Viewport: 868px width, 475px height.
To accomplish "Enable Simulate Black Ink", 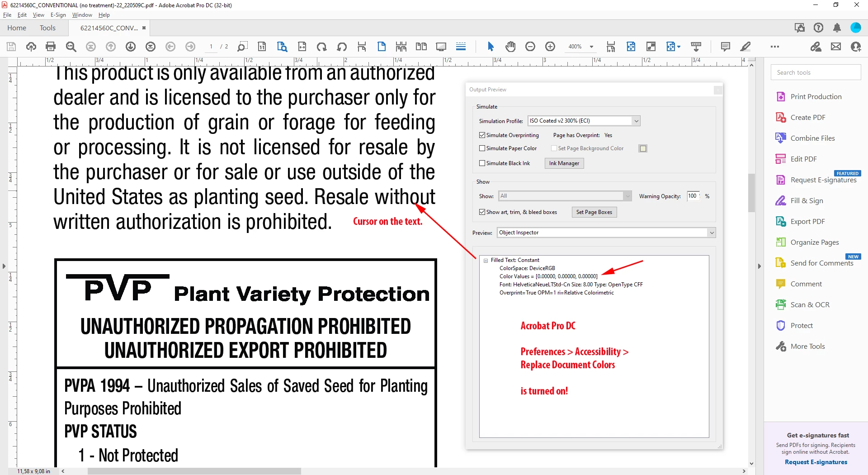I will pos(482,163).
